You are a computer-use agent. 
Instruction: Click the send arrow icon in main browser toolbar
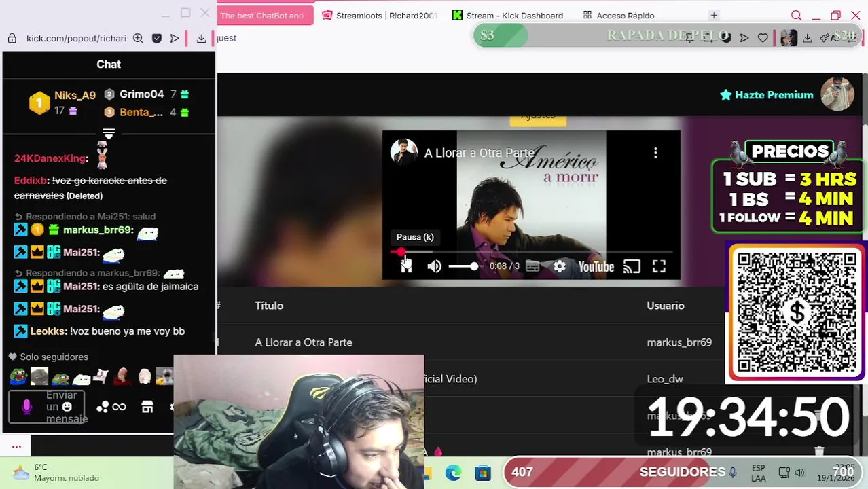click(x=744, y=38)
